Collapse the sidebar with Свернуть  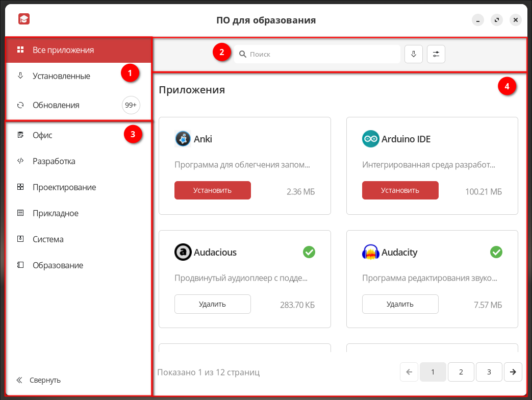pos(39,380)
